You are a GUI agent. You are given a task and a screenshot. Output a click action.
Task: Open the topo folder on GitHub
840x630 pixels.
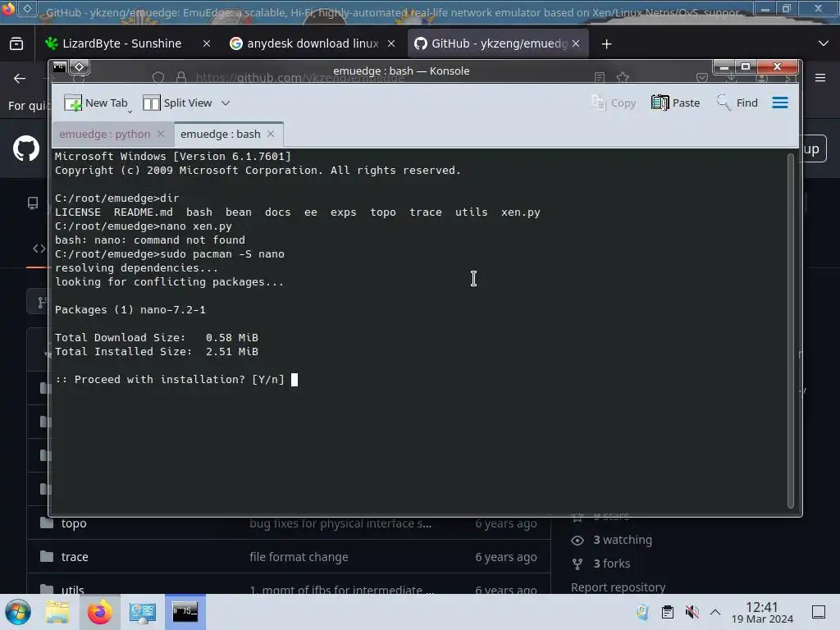coord(74,523)
